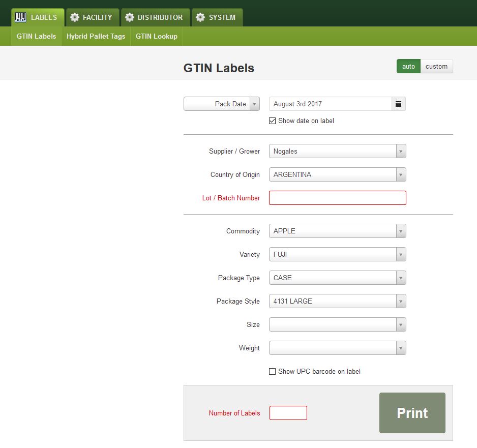Click the Country of Origin label

[235, 174]
